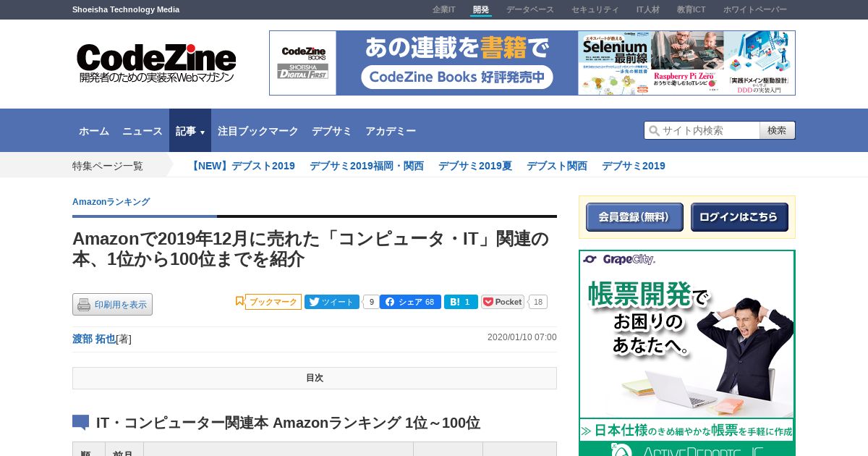Click the GrapeCity logo in sidebar ad
Viewport: 868px width, 456px height.
pyautogui.click(x=618, y=259)
